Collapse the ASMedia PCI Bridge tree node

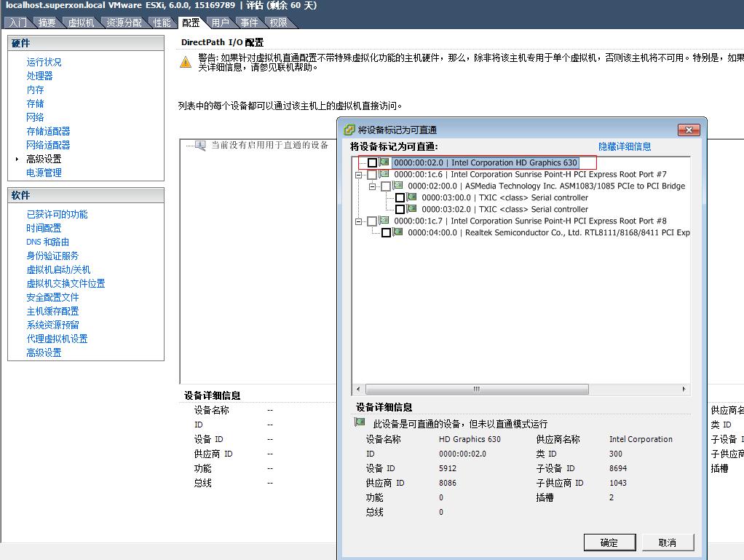click(x=373, y=186)
